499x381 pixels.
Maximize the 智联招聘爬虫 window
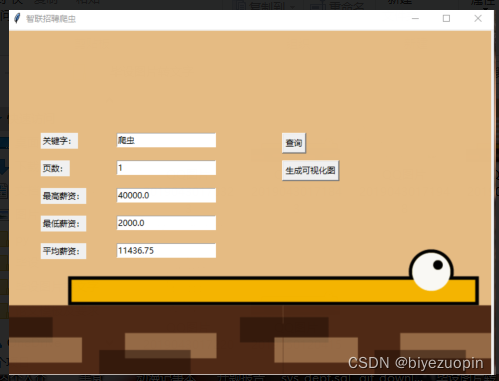[446, 19]
